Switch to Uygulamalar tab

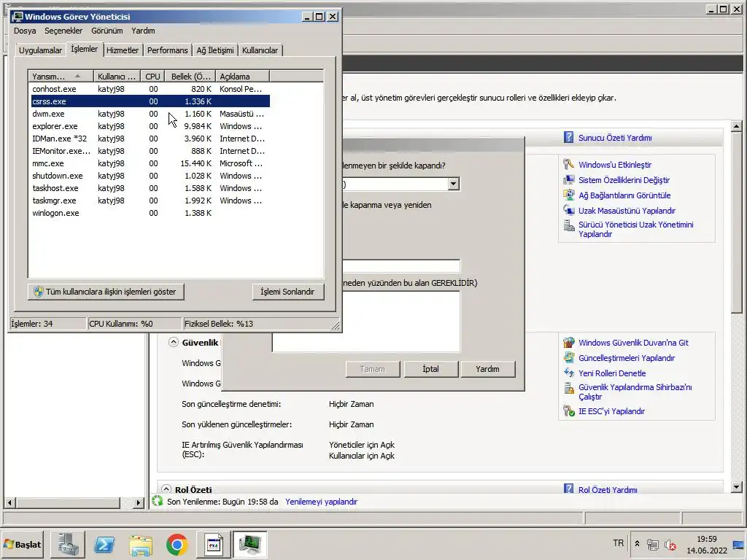(x=41, y=50)
